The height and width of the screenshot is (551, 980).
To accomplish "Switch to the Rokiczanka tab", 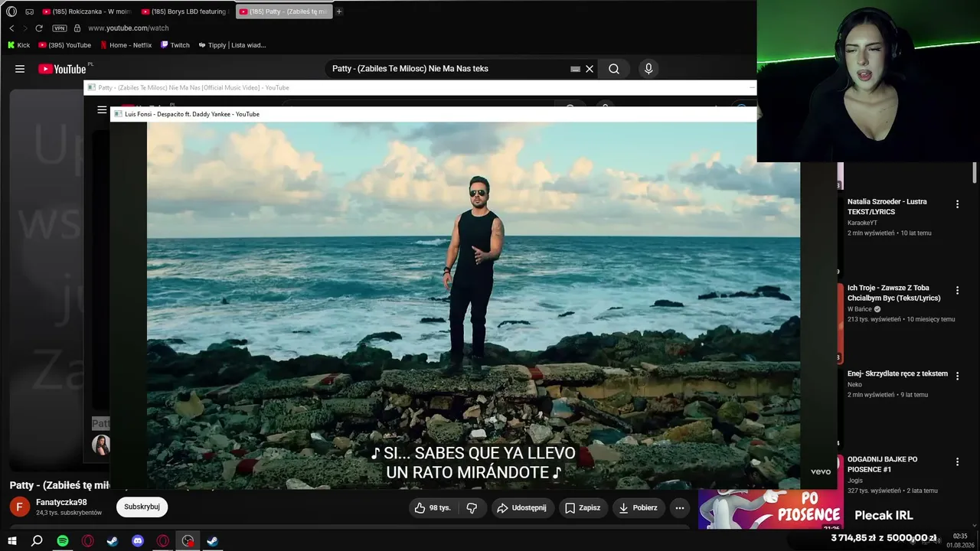I will click(x=87, y=11).
